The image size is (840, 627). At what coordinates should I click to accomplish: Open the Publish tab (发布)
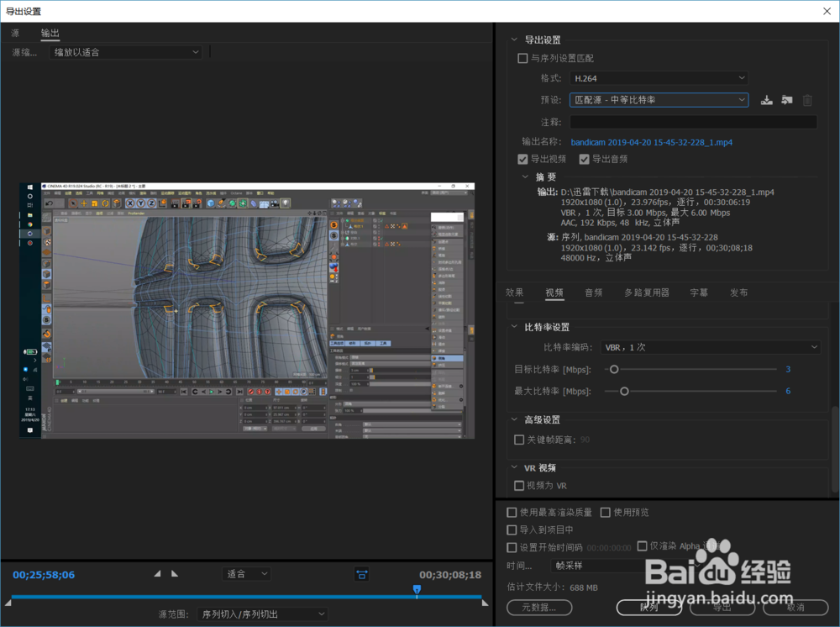738,292
